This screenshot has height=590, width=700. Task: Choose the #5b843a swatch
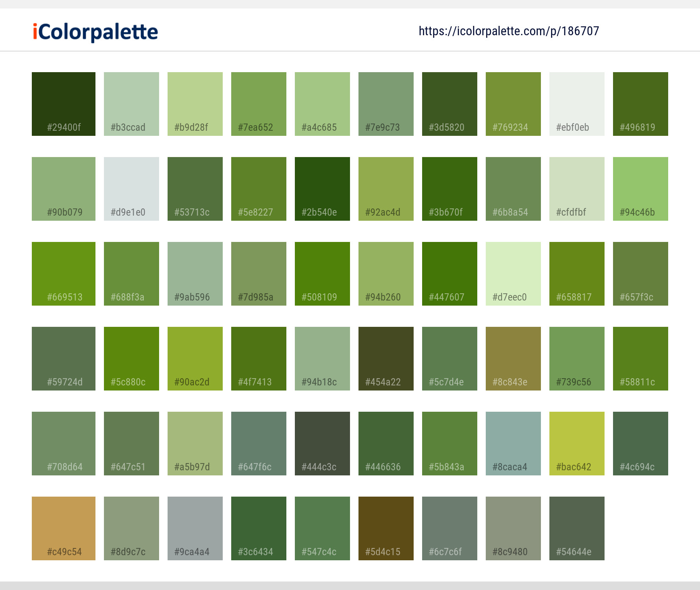click(x=450, y=444)
